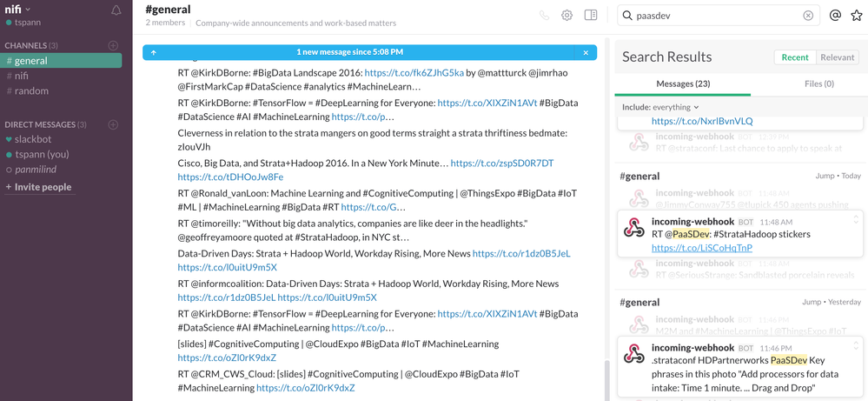Open link t.co/fk6ZJhG5ka
The image size is (868, 401).
click(414, 72)
